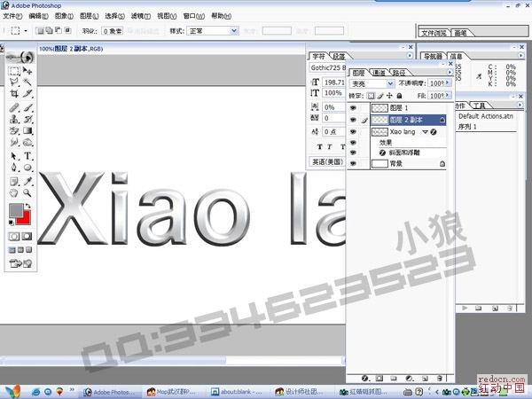Collapse the Xiao lang layer effects list
This screenshot has height=399, width=532.
coord(425,131)
